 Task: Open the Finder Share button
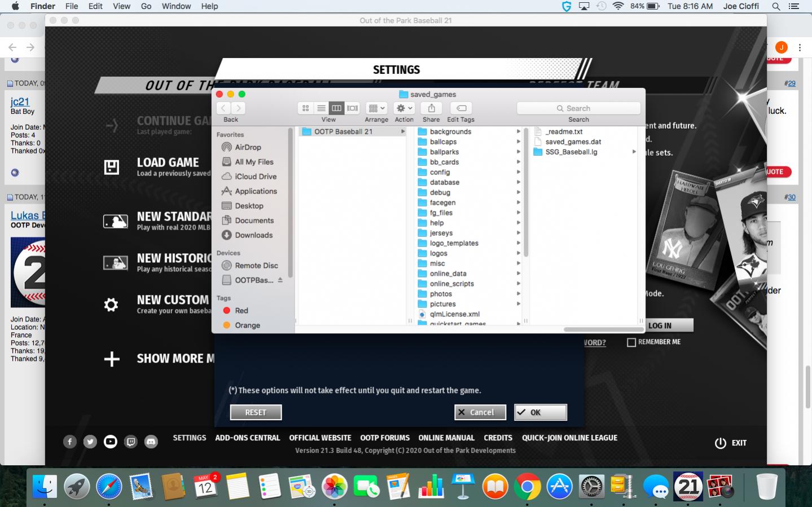click(431, 108)
